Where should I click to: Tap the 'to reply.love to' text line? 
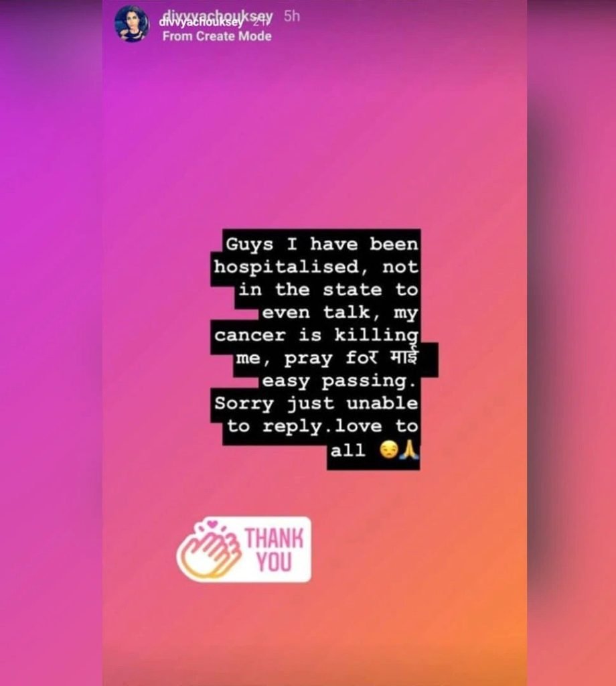coord(322,426)
